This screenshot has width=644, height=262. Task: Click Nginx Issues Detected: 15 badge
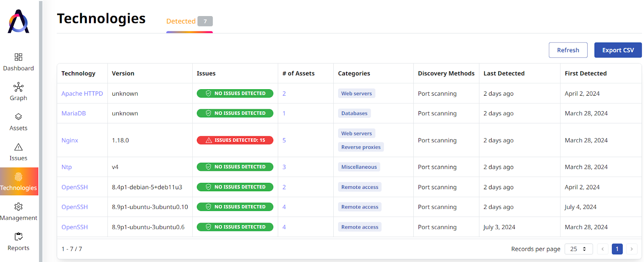(235, 140)
